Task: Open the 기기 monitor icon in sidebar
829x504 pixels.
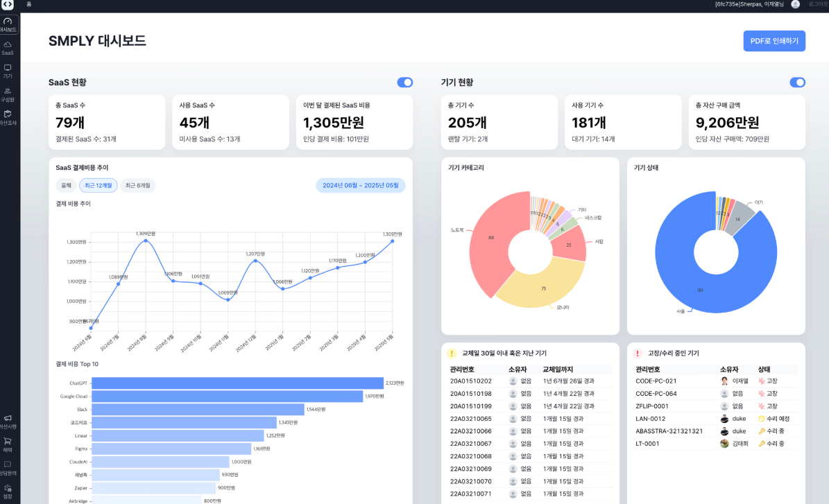Action: pos(8,71)
